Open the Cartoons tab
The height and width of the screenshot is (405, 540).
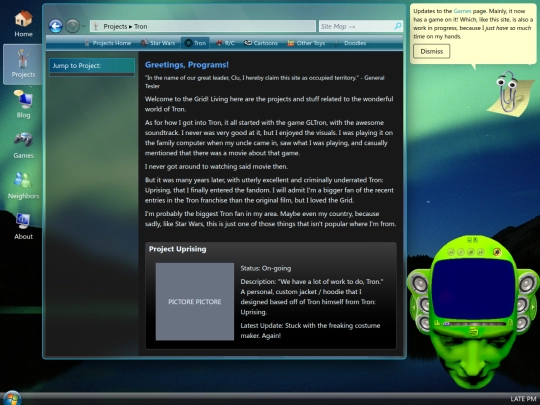(261, 43)
